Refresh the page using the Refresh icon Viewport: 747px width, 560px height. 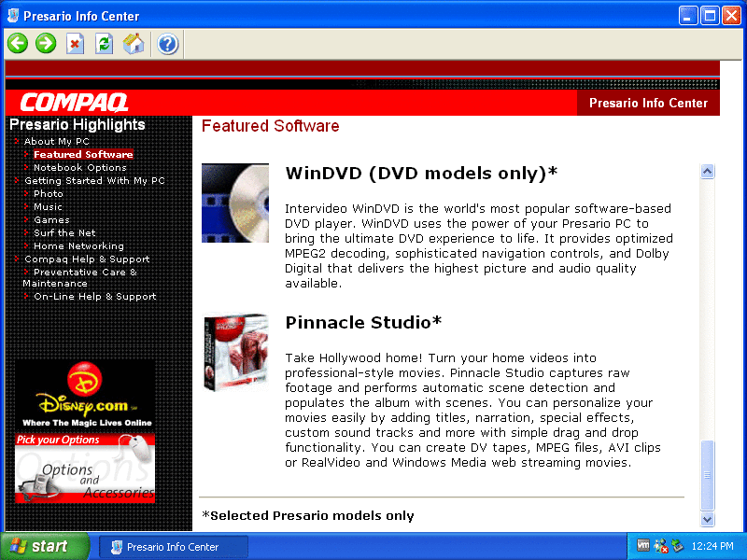pyautogui.click(x=104, y=44)
